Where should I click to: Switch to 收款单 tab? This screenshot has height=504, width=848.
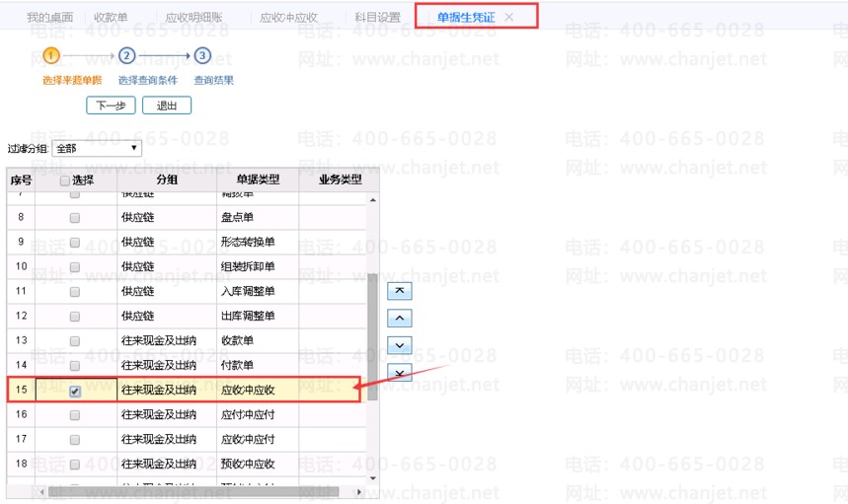tap(111, 18)
